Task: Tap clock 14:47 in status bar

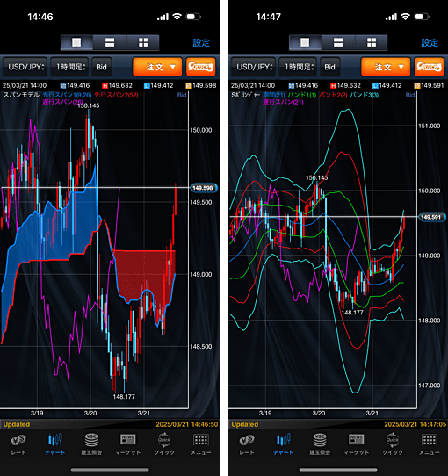Action: [269, 17]
